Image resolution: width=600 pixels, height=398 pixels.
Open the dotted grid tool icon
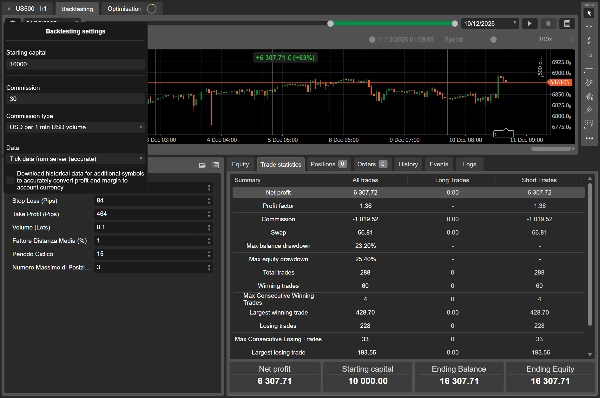click(589, 124)
